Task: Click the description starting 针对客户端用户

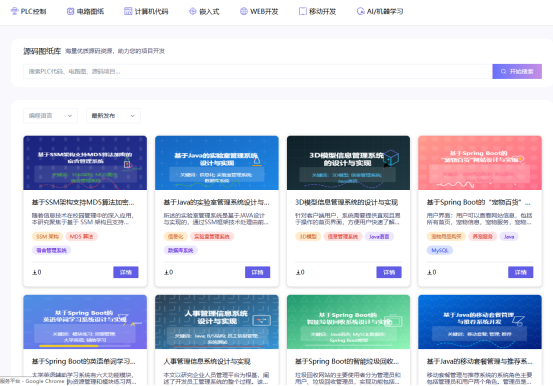Action: 348,219
